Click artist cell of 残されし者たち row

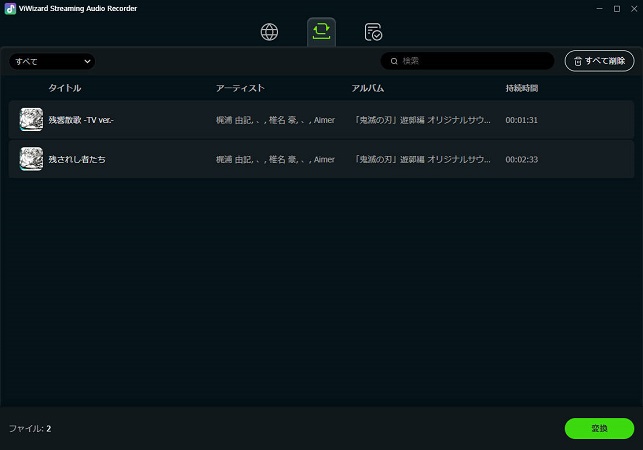click(x=275, y=159)
